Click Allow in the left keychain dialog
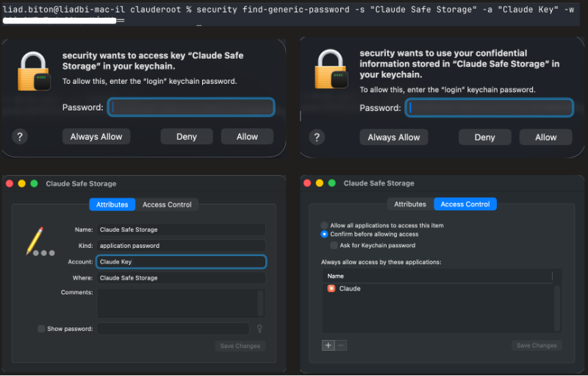This screenshot has width=588, height=376. click(x=247, y=137)
